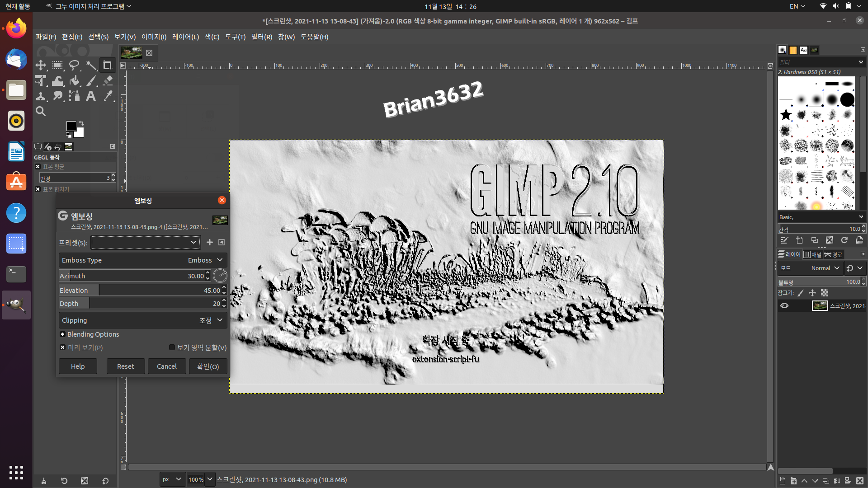Click the Reset button
This screenshot has height=488, width=868.
pyautogui.click(x=126, y=366)
